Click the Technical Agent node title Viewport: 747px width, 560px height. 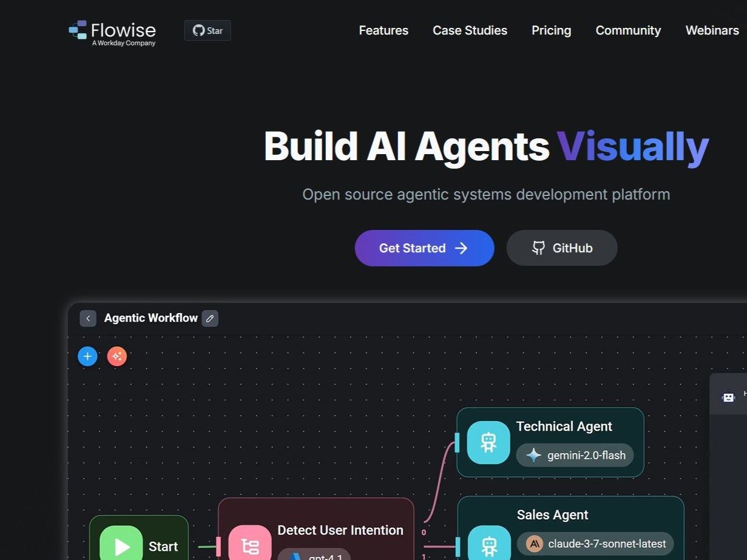[564, 427]
